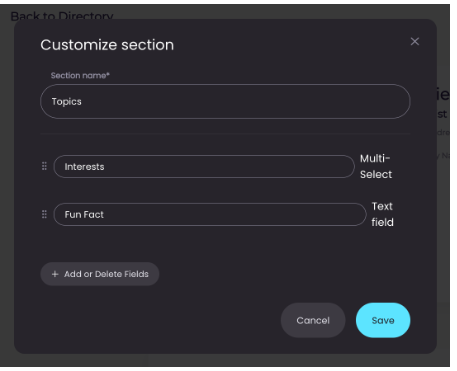The height and width of the screenshot is (371, 457).
Task: Grab the reorder handle beside Interests
Action: click(44, 166)
